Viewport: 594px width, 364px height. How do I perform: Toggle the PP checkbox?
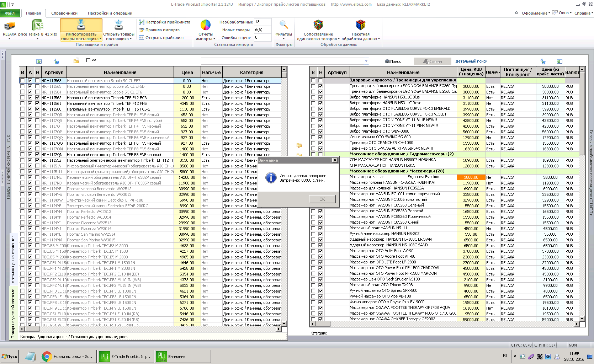point(88,60)
